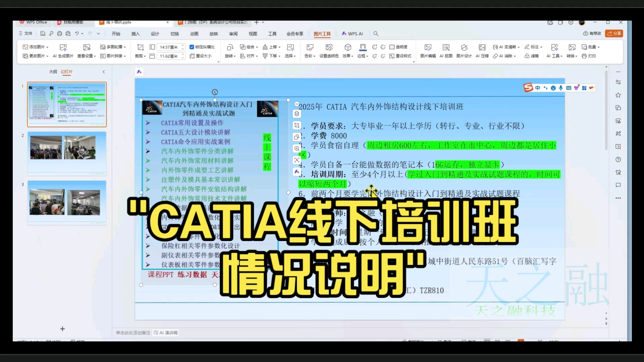The image size is (644, 362).
Task: Click the star icon in right sidebar
Action: (618, 95)
